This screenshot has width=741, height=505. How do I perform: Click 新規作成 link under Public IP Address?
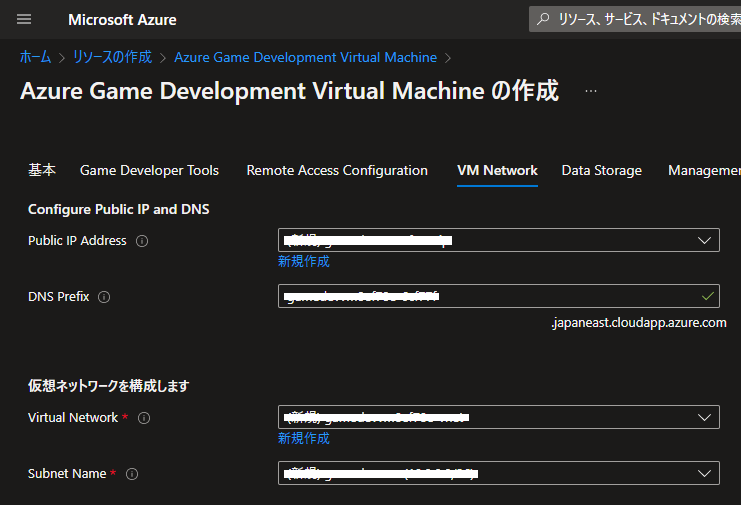tap(303, 261)
